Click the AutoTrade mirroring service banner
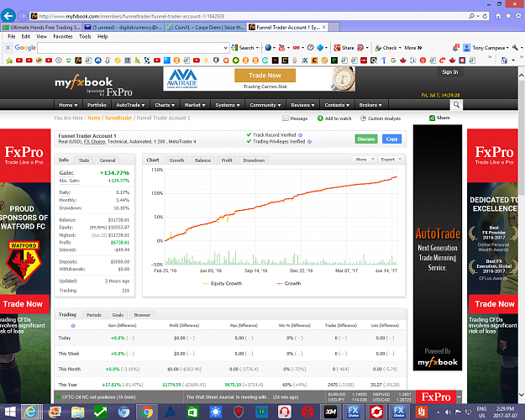 coord(438,248)
